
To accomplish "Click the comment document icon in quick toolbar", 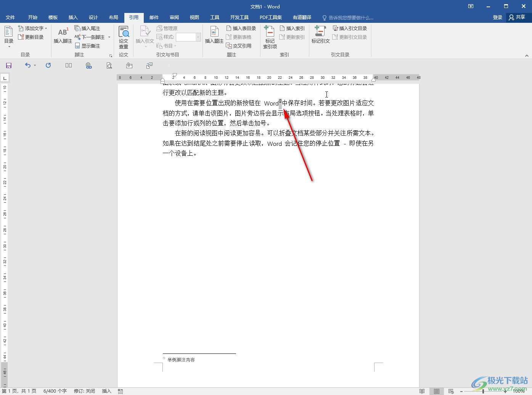I will point(149,66).
